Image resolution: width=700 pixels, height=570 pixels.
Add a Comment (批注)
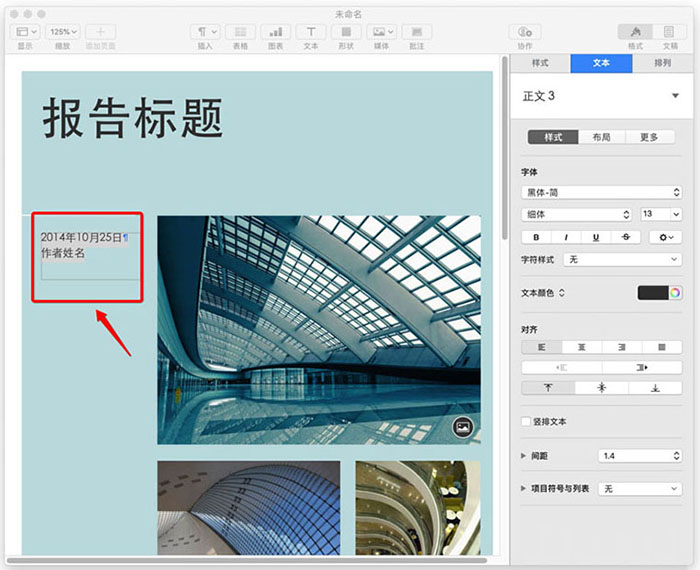pyautogui.click(x=417, y=32)
